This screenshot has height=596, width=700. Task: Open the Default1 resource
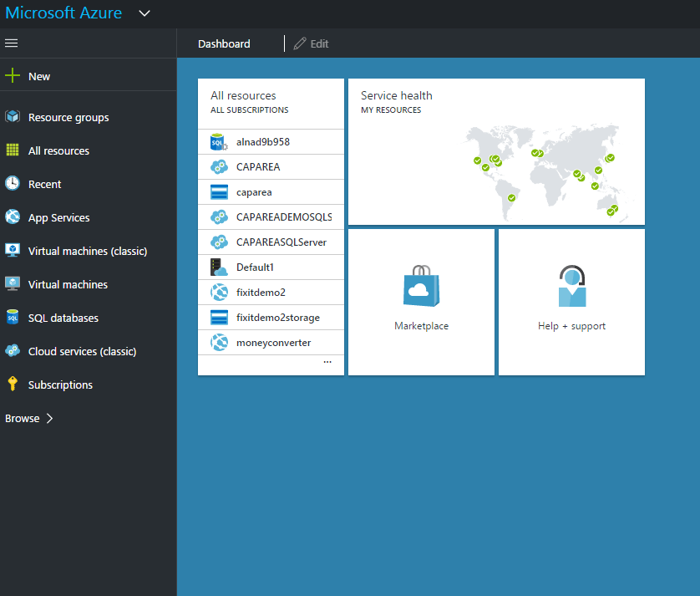(271, 267)
